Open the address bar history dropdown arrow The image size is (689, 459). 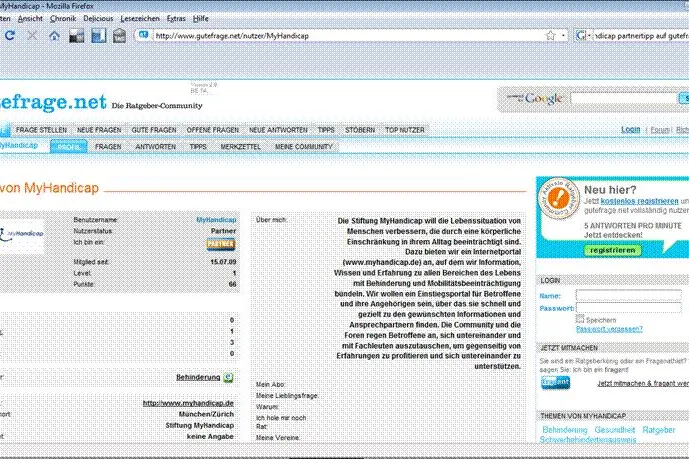563,36
